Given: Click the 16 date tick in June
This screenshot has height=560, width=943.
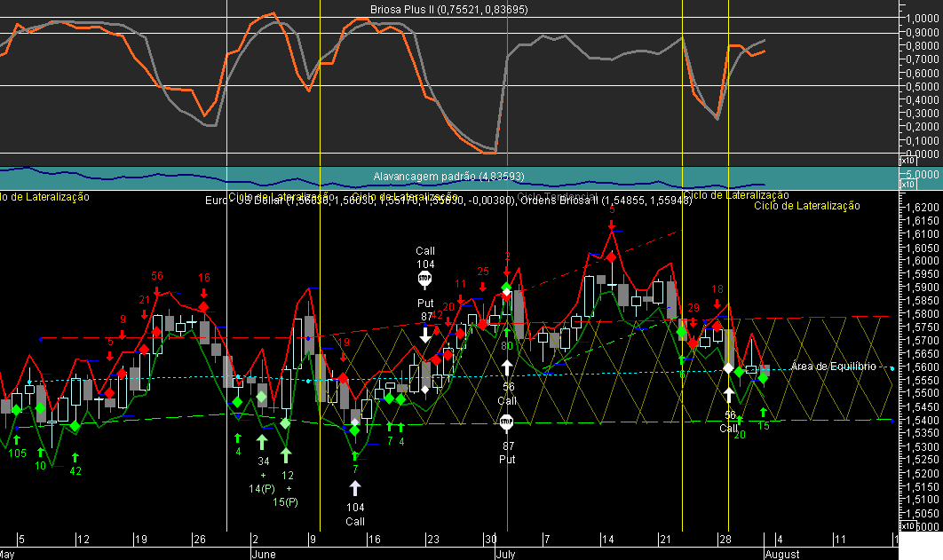Looking at the screenshot, I should [374, 539].
